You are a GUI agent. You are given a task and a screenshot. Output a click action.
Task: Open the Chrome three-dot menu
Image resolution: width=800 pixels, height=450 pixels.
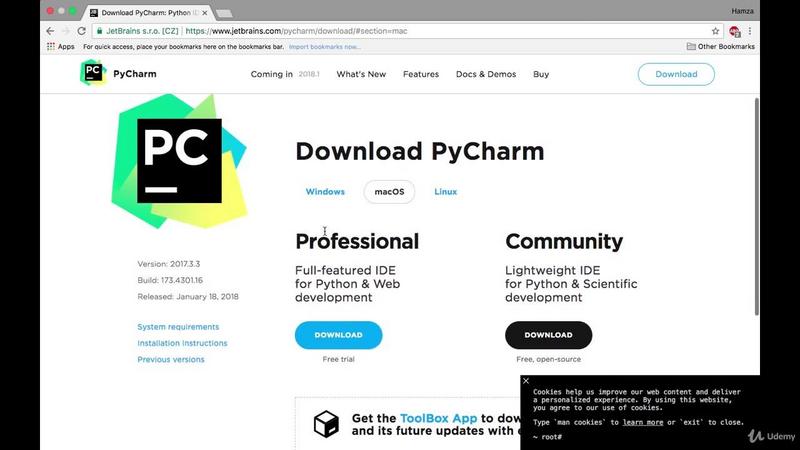point(749,31)
